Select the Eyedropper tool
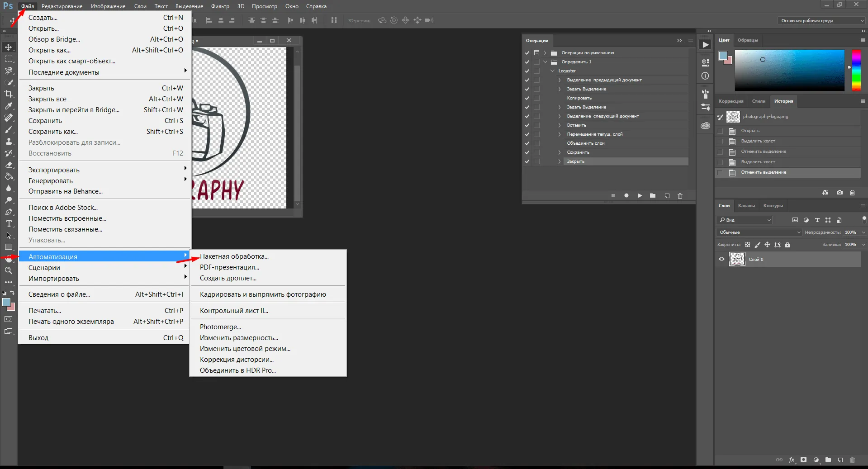Viewport: 868px width, 469px height. (9, 106)
